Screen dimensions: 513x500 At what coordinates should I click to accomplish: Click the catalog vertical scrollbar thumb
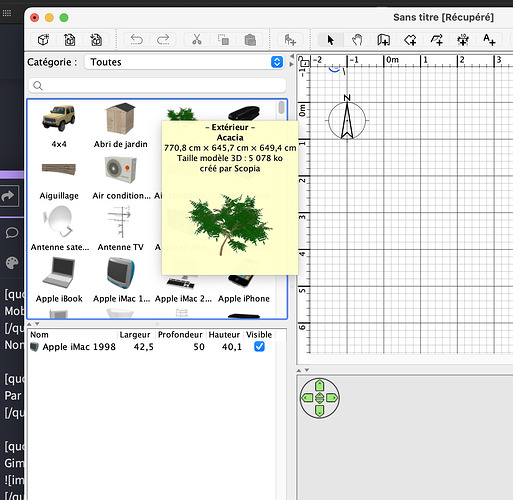282,107
